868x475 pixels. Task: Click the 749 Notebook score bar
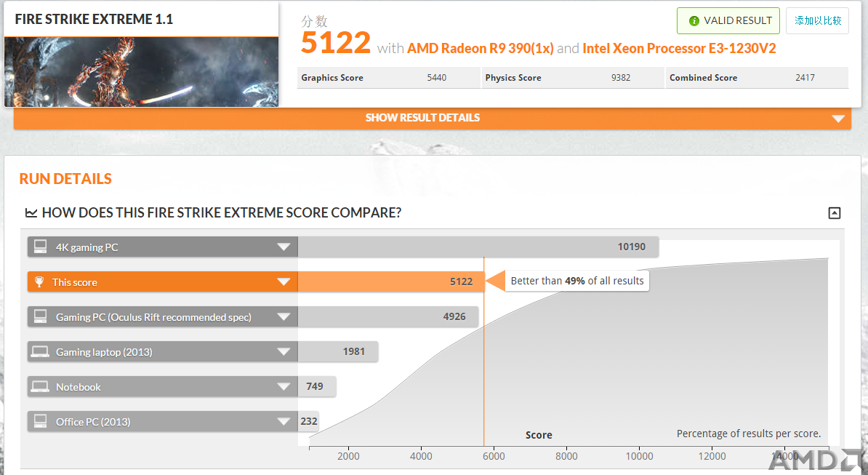[x=317, y=386]
